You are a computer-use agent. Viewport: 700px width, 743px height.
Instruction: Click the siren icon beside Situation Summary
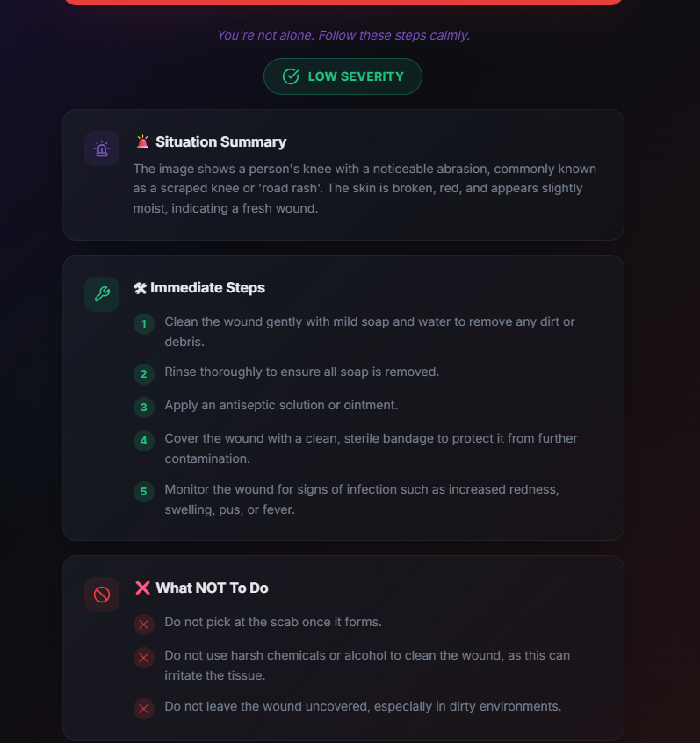[x=102, y=148]
